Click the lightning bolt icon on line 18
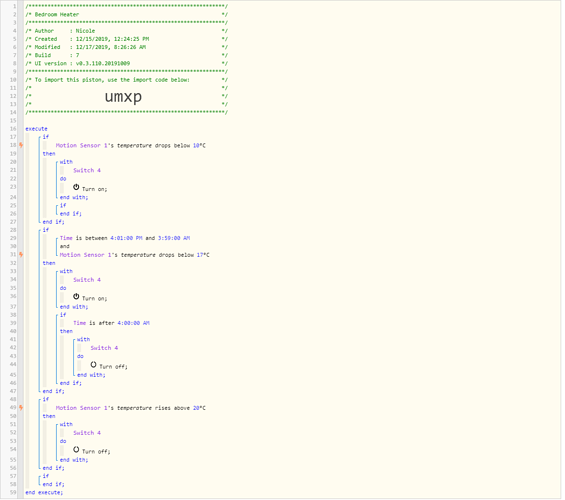Viewport: 565px width, 500px height. tap(21, 145)
